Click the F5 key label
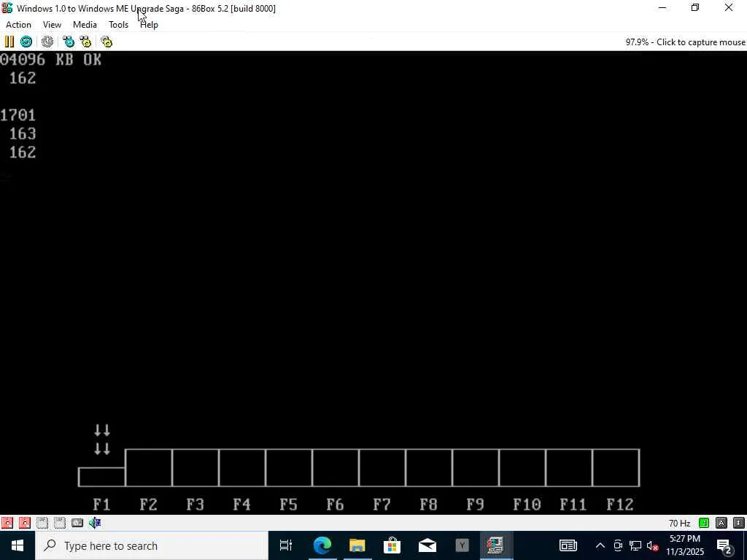This screenshot has height=560, width=747. [288, 505]
